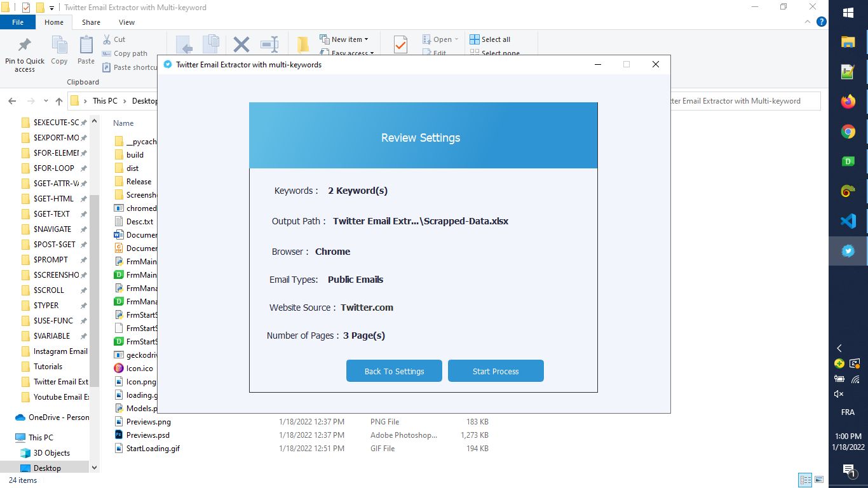The image size is (868, 488).
Task: Open the Wi-Fi network tray icon
Action: tap(855, 379)
